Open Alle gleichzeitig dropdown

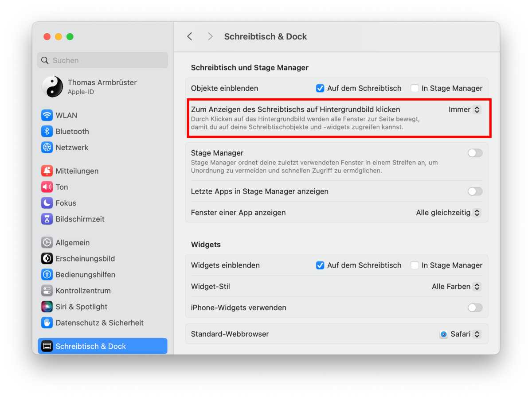(448, 213)
